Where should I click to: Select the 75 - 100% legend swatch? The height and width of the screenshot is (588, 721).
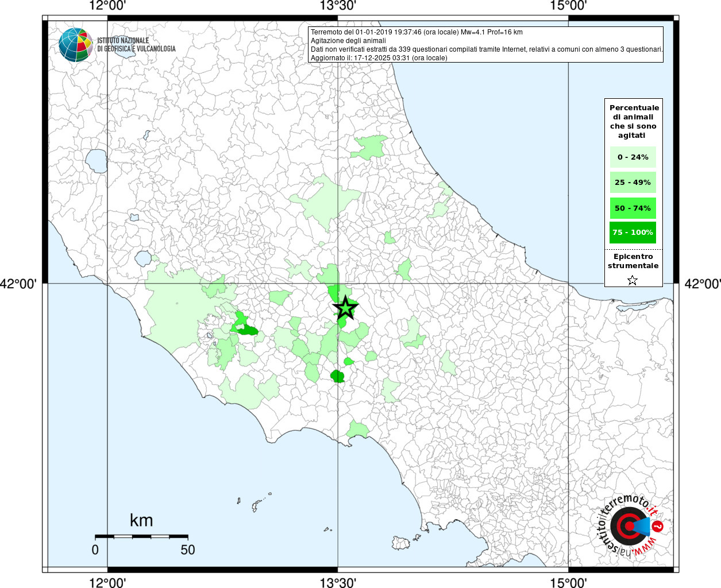(x=633, y=233)
